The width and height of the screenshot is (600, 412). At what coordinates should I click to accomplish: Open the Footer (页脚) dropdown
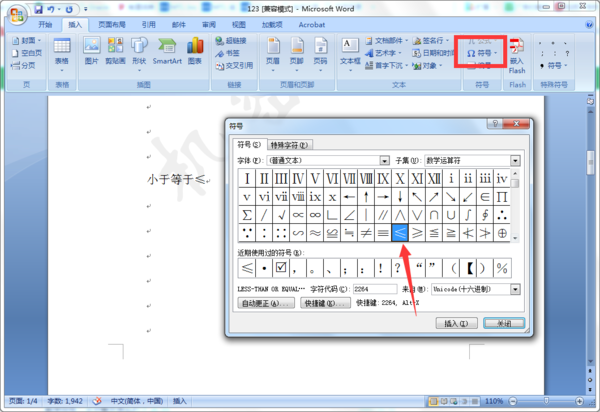[297, 54]
